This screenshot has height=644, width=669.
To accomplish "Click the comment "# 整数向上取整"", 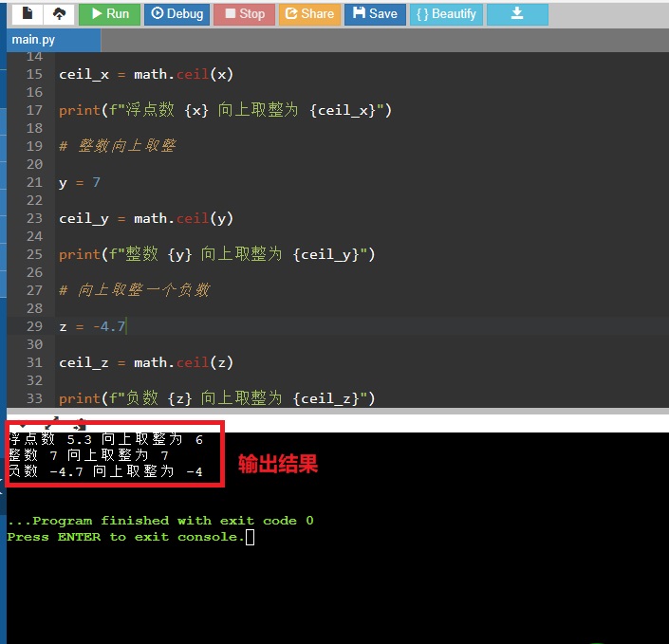I will pos(118,146).
